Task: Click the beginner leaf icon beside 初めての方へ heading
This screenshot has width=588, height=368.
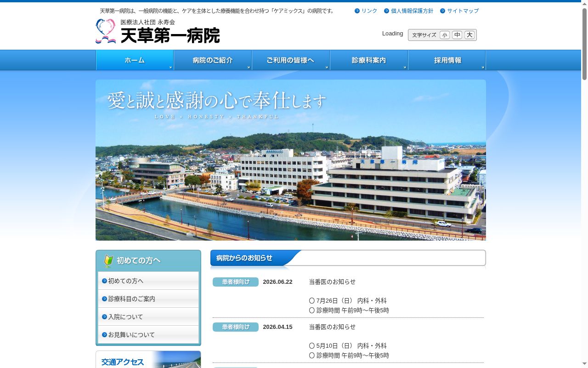Action: tap(108, 261)
